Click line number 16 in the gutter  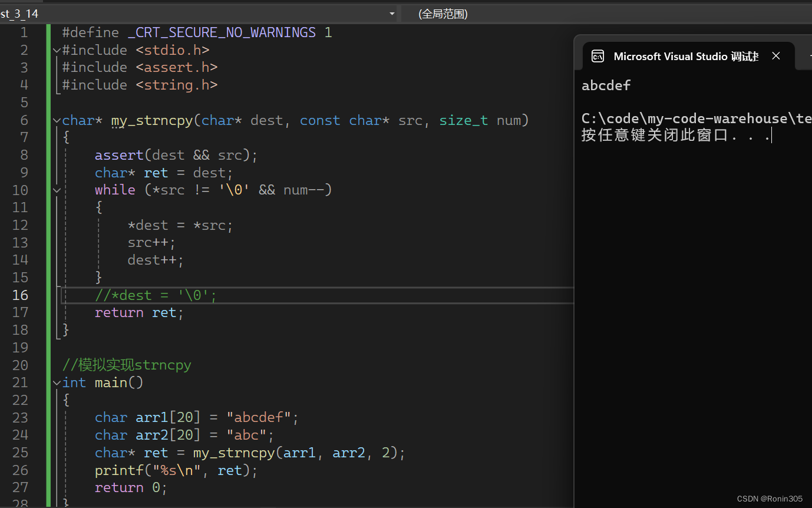(x=20, y=295)
